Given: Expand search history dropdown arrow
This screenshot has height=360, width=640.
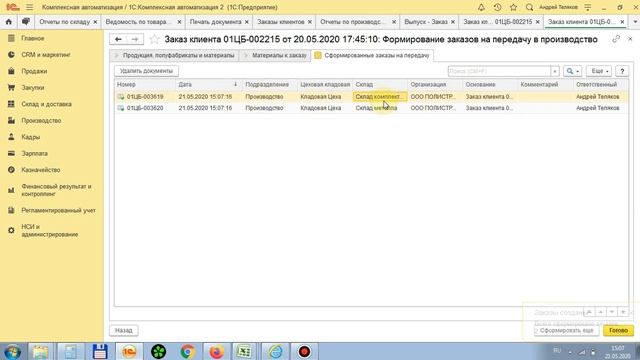Looking at the screenshot, I should (555, 71).
